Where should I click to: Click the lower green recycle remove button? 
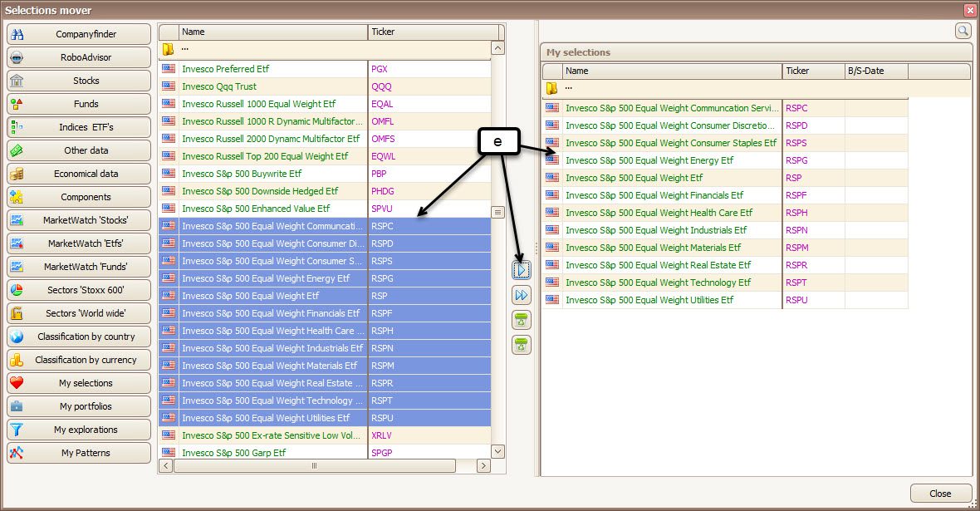521,344
